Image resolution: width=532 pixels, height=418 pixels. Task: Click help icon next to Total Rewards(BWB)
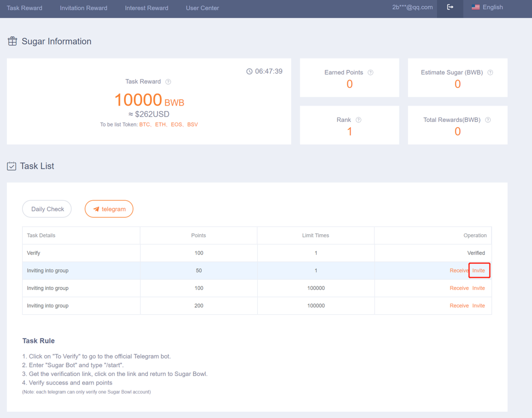[488, 120]
